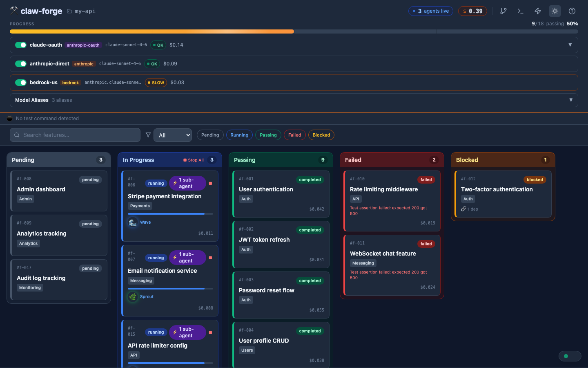Image resolution: width=588 pixels, height=368 pixels.
Task: Toggle the sun theme icon
Action: [x=555, y=11]
